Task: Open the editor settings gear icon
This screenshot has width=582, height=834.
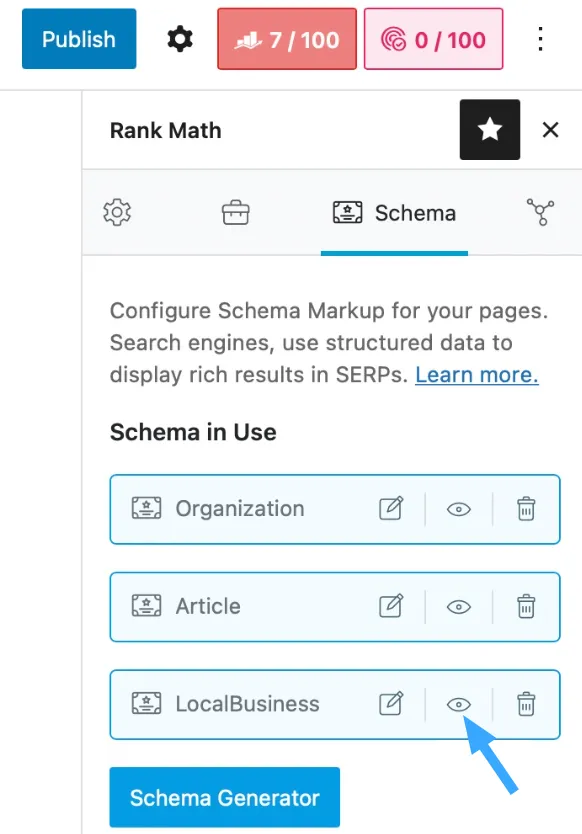Action: tap(180, 39)
